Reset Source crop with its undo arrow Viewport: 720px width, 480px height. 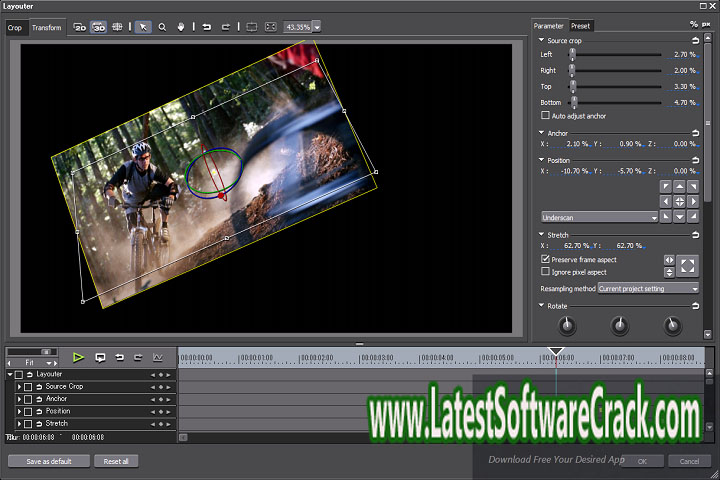click(695, 41)
